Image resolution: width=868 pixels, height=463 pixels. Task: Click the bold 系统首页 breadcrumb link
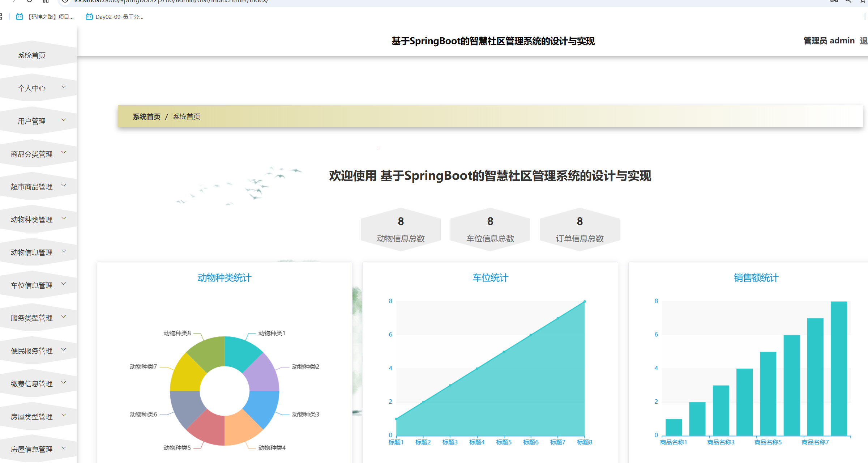tap(146, 116)
